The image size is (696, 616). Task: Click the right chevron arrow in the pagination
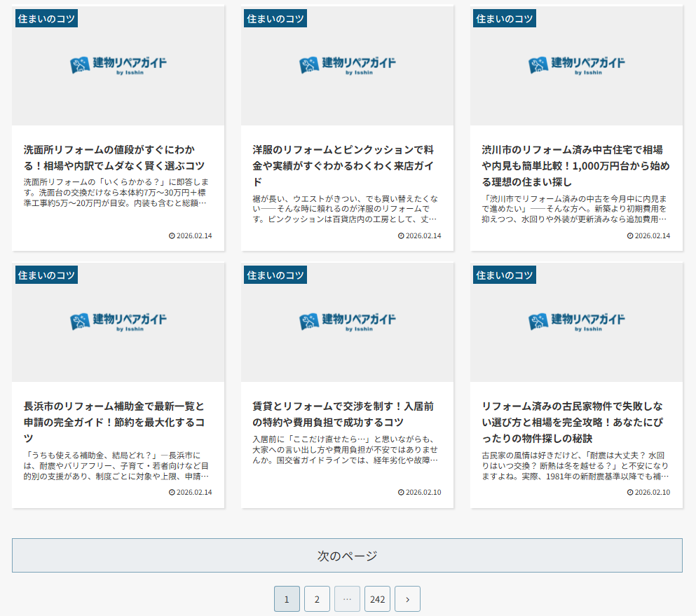[407, 598]
